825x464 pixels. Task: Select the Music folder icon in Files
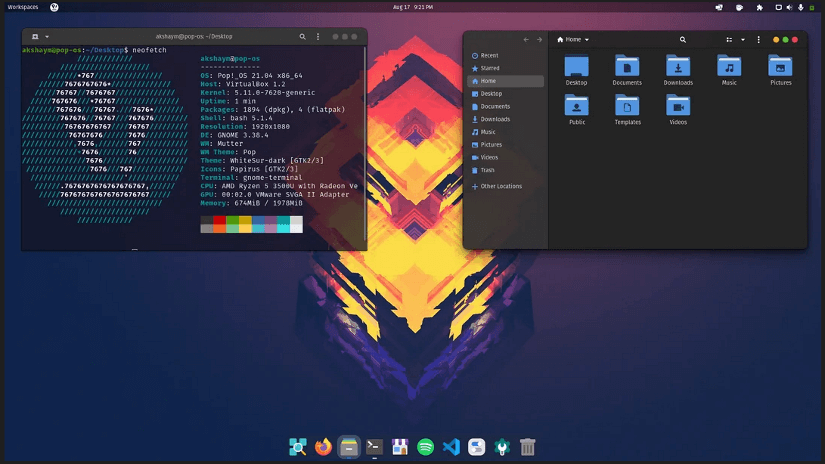[729, 66]
